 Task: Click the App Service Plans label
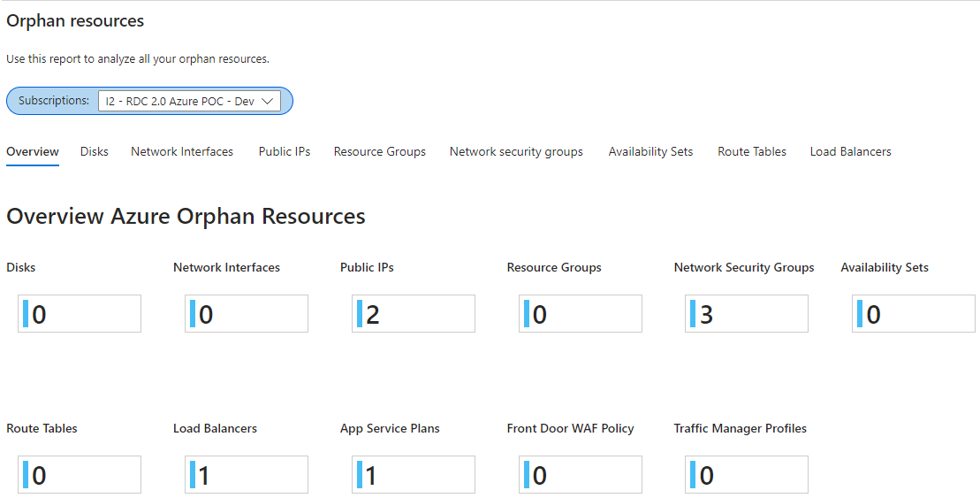point(390,428)
